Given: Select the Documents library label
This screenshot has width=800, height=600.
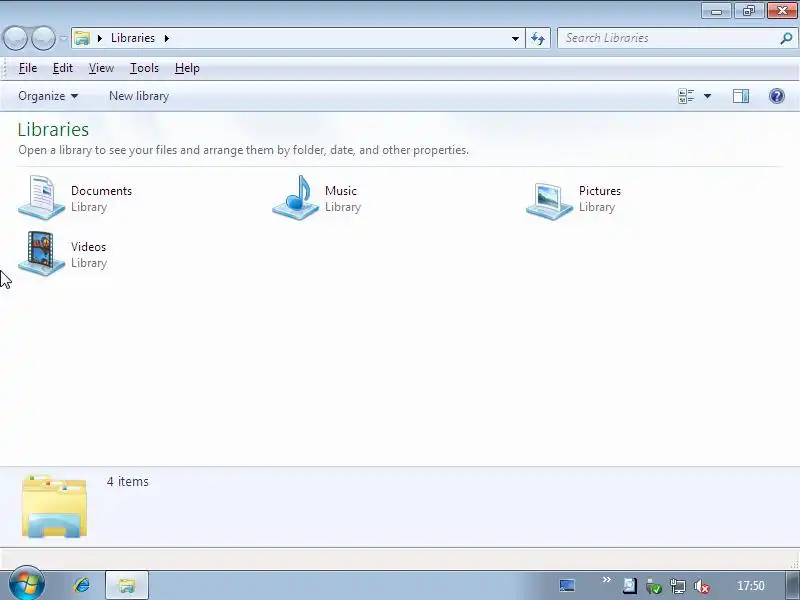Looking at the screenshot, I should 102,191.
